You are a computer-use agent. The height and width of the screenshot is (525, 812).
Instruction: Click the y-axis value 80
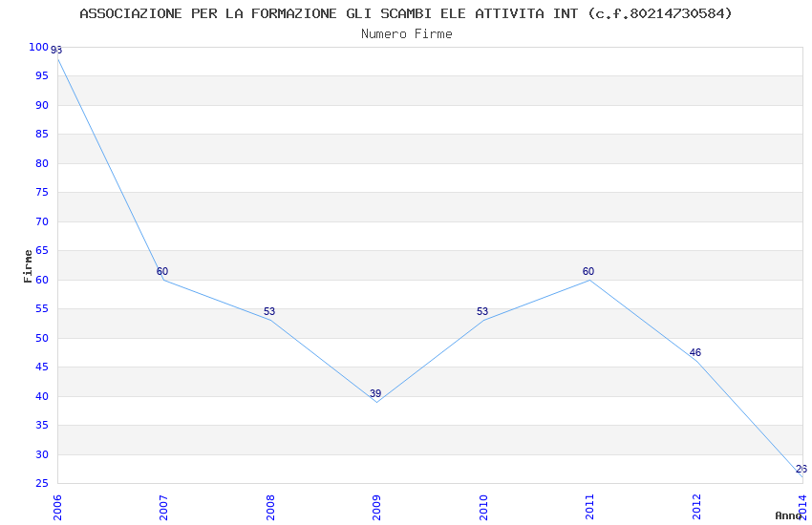click(42, 163)
